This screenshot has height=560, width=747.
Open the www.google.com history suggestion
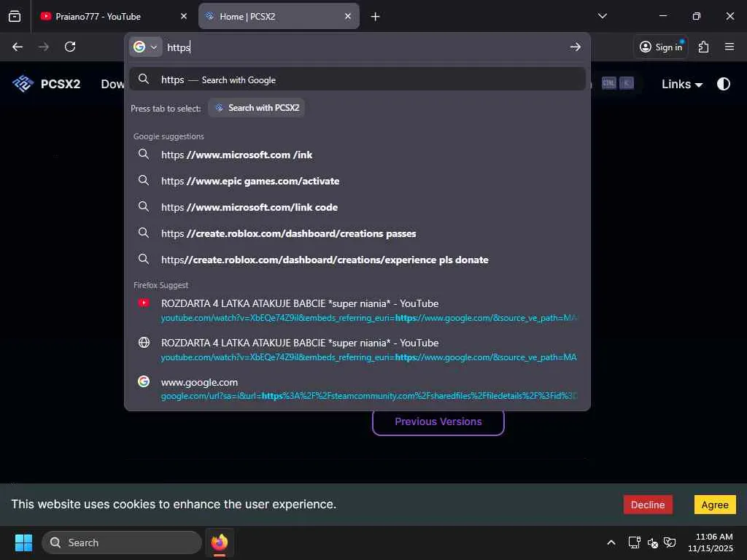click(x=357, y=389)
